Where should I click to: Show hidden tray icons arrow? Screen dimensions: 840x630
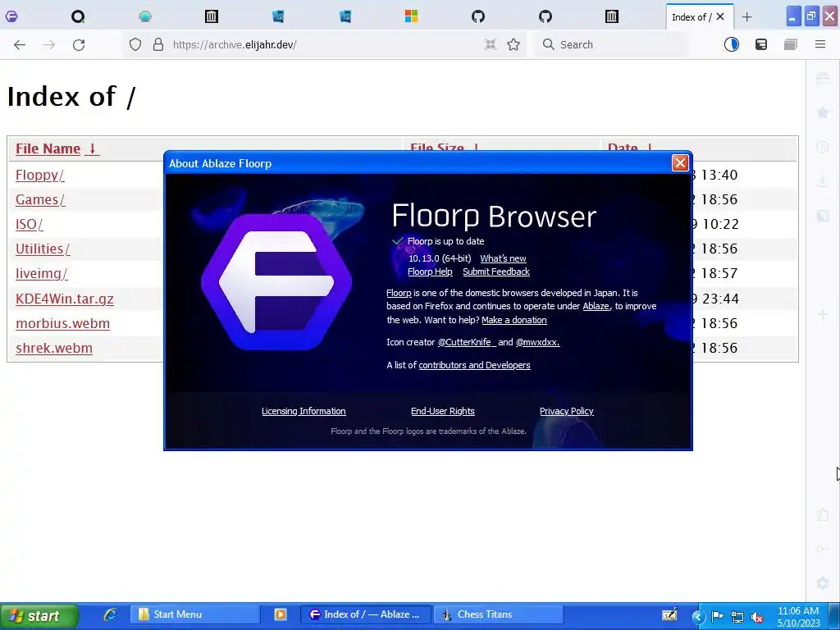tap(697, 617)
